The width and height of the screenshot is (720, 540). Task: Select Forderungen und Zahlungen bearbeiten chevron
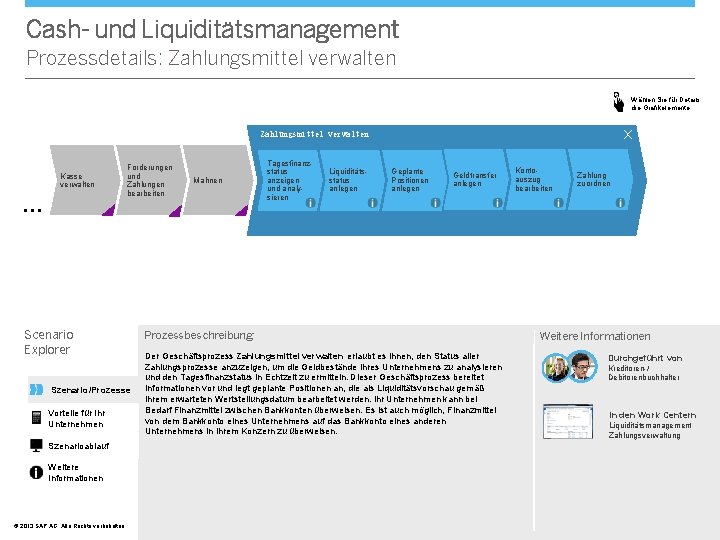(x=150, y=180)
